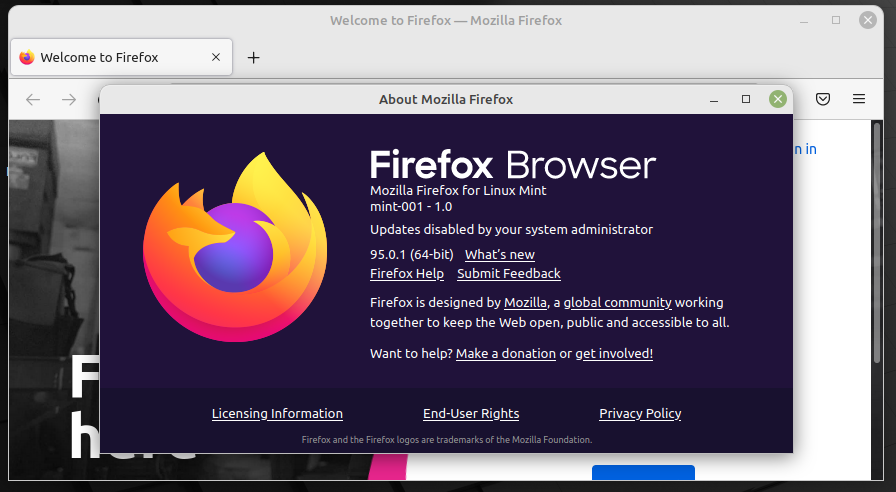Open the Firefox hamburger application menu
Screen dimensions: 896x492
tap(858, 99)
